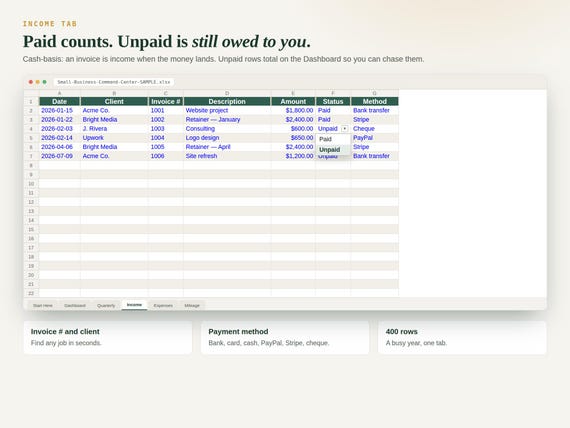The image size is (570, 428).
Task: Switch to the Mileage sheet tab
Action: pos(192,305)
